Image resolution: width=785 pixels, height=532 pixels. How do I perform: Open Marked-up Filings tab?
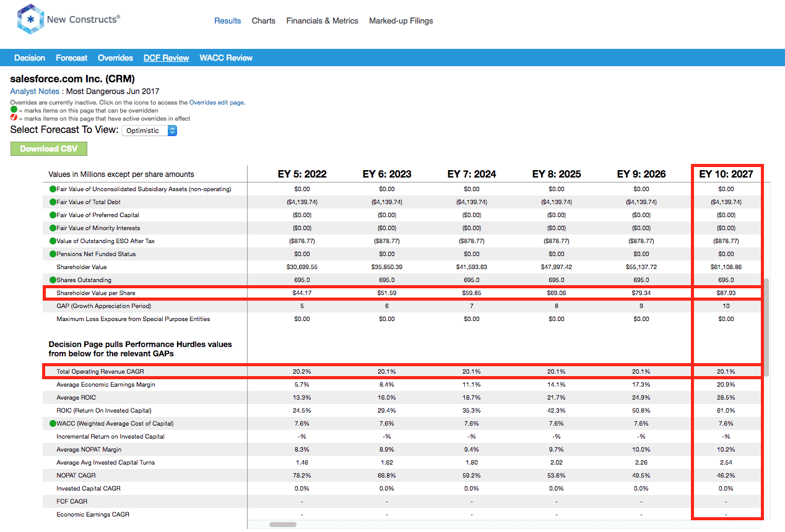pos(401,20)
